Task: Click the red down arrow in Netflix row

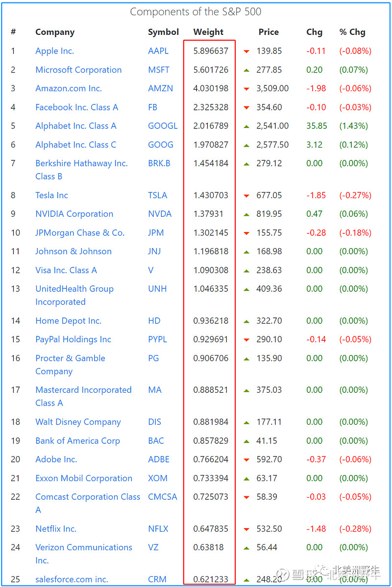Action: pyautogui.click(x=246, y=529)
